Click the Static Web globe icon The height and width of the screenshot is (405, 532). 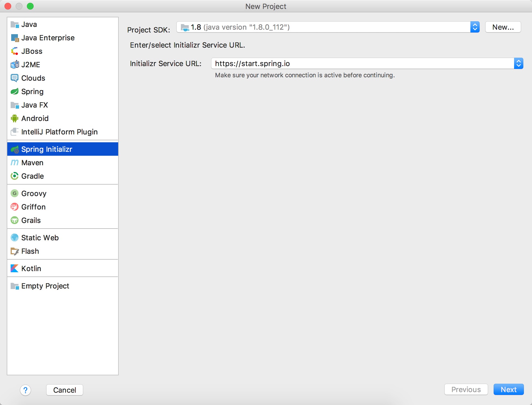point(15,238)
